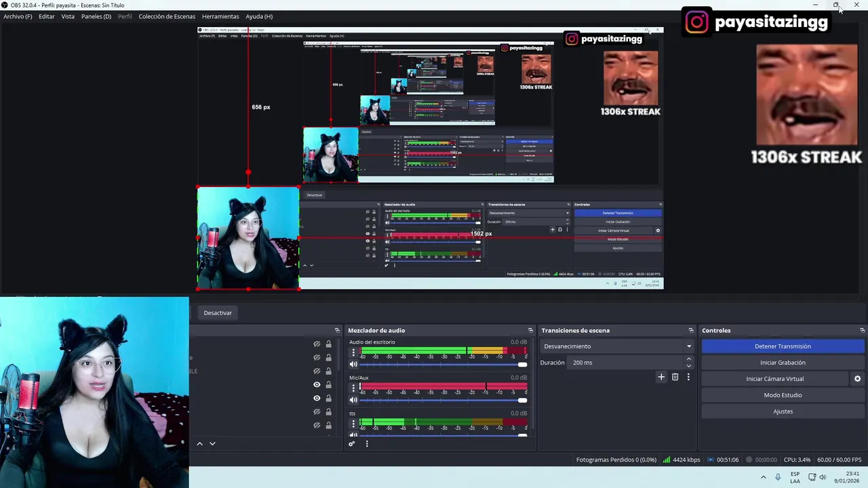The image size is (868, 488).
Task: Hide the upper visible source's open eye
Action: point(317,385)
